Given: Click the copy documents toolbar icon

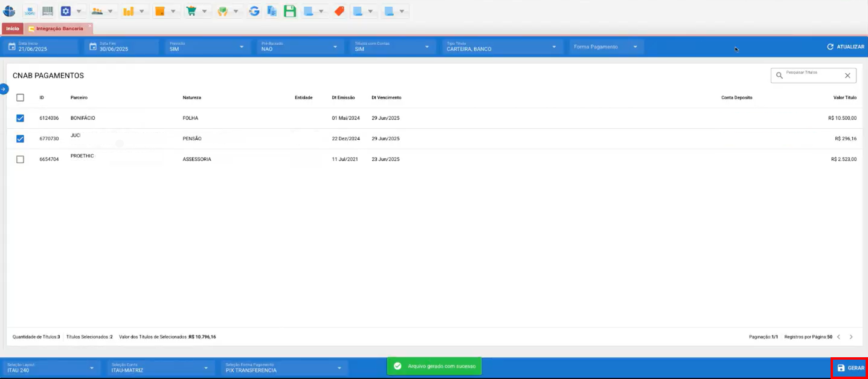Looking at the screenshot, I should 272,11.
